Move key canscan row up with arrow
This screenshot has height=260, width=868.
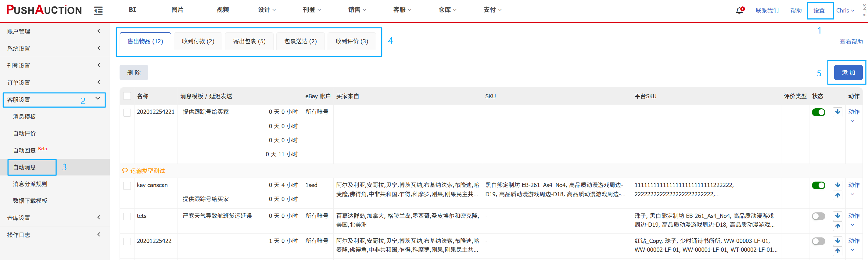837,195
